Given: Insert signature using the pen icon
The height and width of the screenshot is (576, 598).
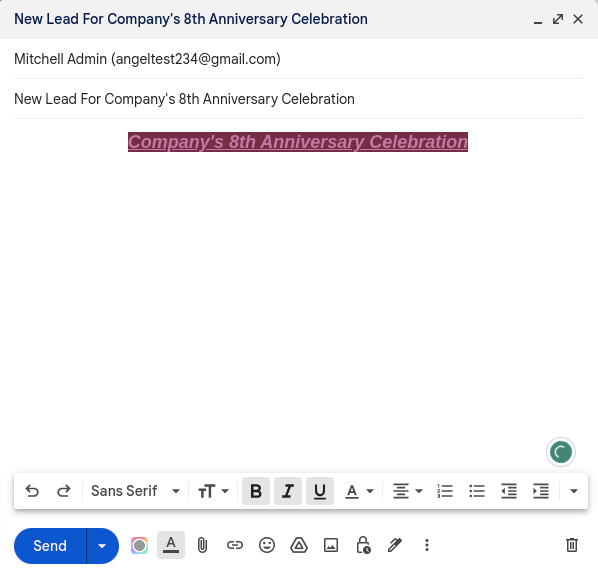Looking at the screenshot, I should click(x=395, y=545).
